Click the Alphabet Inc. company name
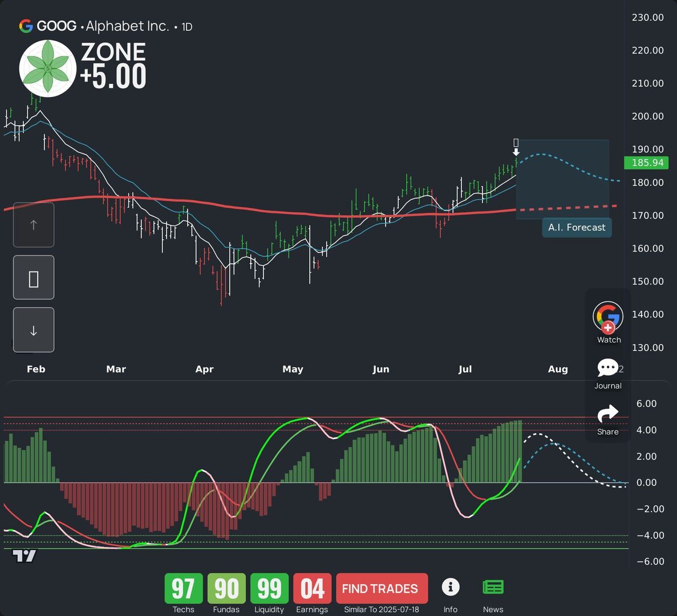This screenshot has width=677, height=616. click(x=127, y=26)
